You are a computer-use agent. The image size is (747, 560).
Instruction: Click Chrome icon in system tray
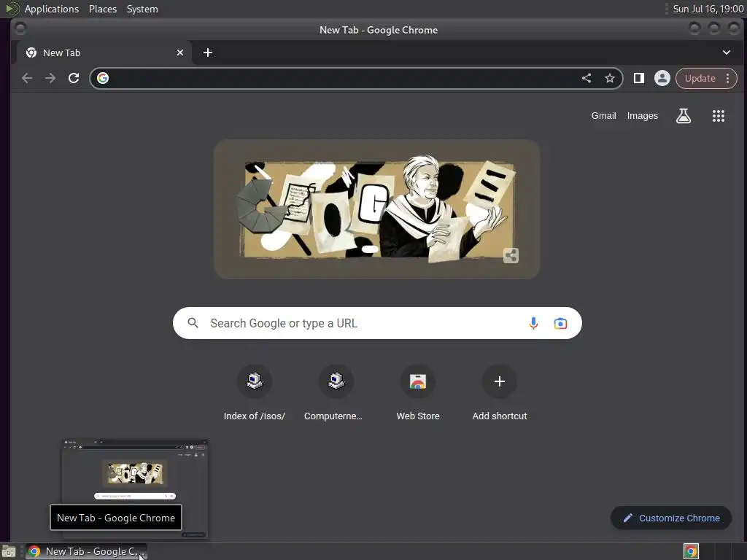691,551
